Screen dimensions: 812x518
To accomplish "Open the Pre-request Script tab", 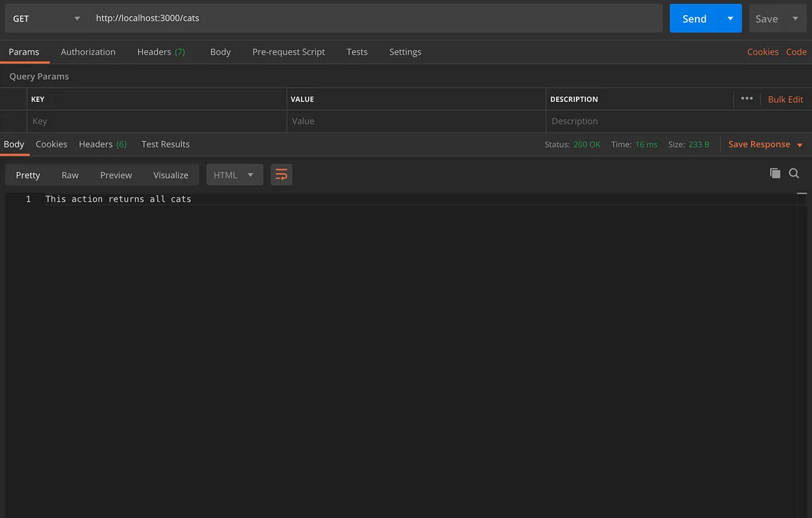I will [x=289, y=52].
